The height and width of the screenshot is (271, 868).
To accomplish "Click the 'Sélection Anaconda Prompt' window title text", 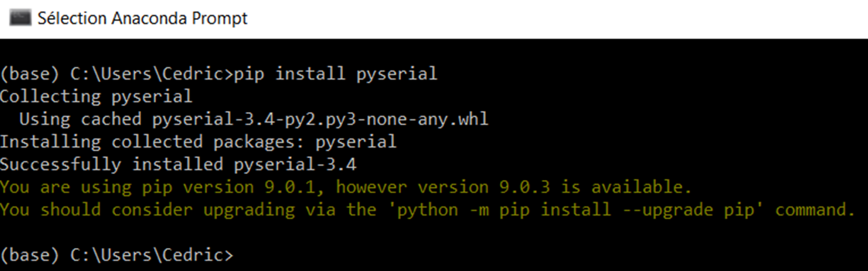I will 142,19.
